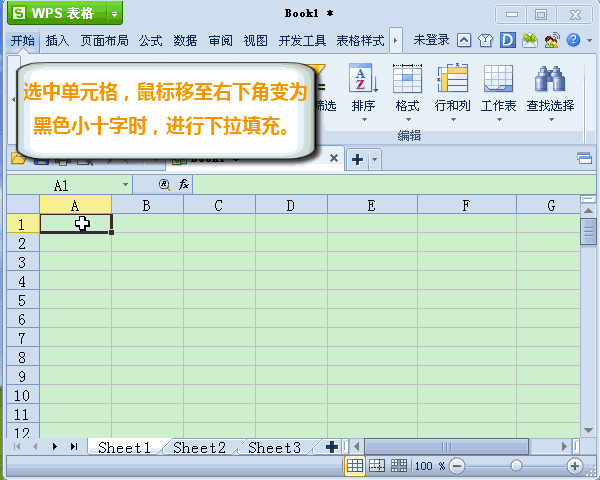This screenshot has width=600, height=480.
Task: Switch to Sheet1 tab
Action: tap(124, 447)
